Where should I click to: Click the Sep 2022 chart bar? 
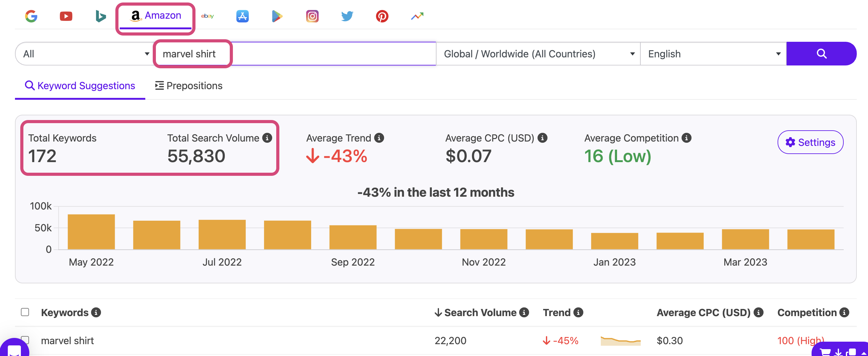pos(352,237)
